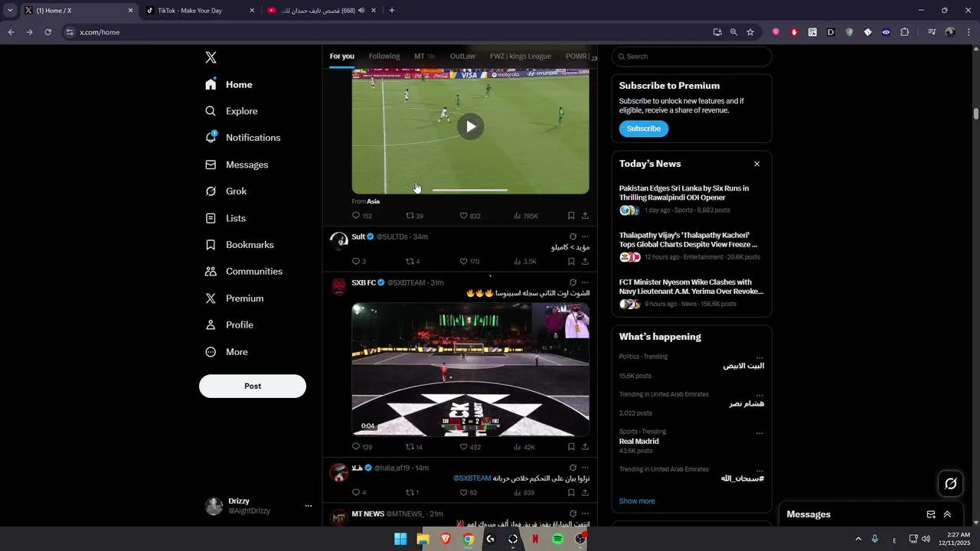Like the Sult post with 170 likes
The image size is (980, 551).
(469, 262)
